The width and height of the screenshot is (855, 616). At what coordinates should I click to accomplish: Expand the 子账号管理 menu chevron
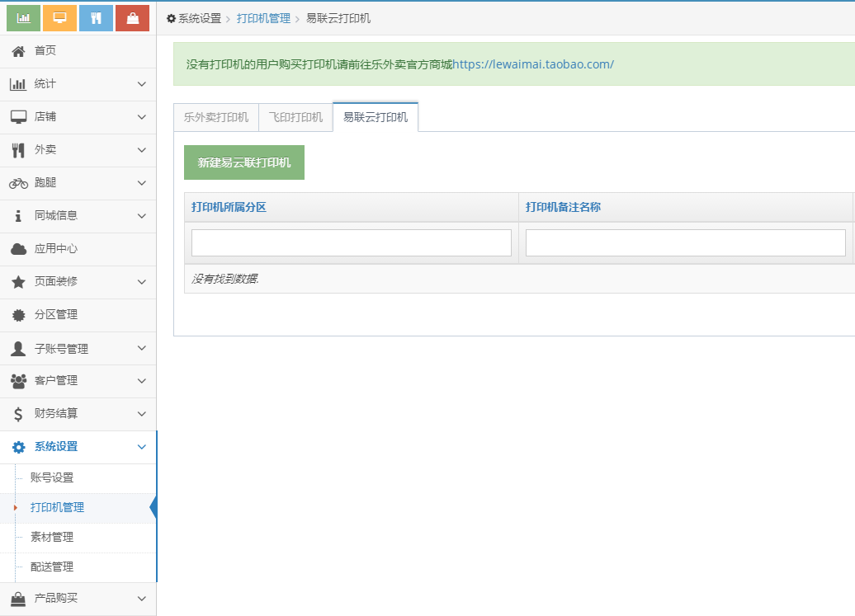(x=142, y=347)
